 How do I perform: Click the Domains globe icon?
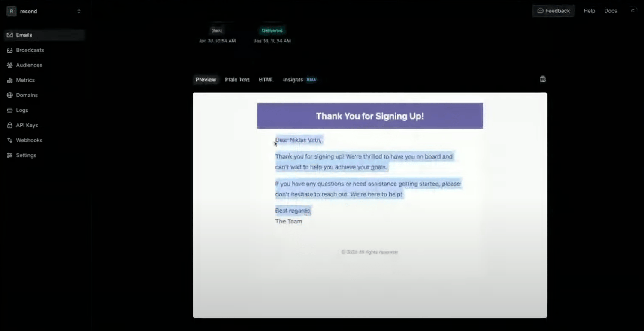pyautogui.click(x=9, y=95)
